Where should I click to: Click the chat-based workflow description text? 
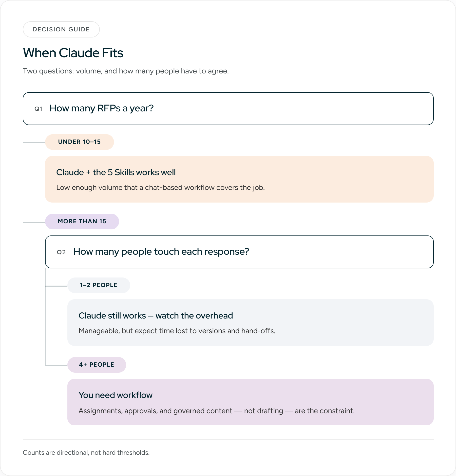point(160,188)
